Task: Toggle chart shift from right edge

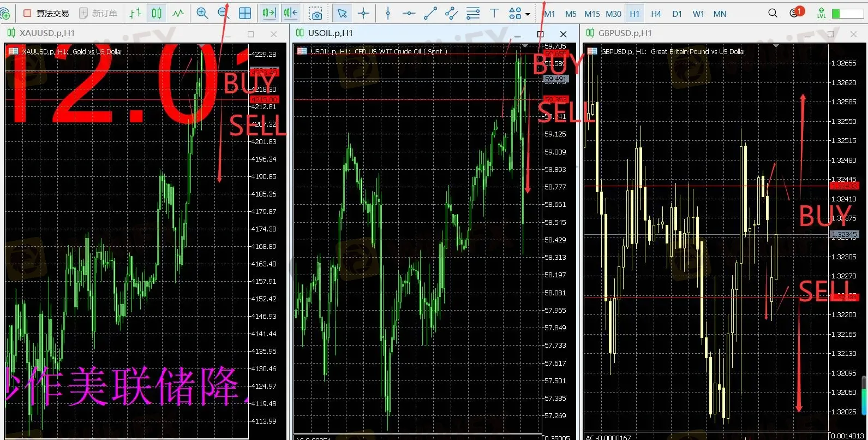Action: click(291, 13)
